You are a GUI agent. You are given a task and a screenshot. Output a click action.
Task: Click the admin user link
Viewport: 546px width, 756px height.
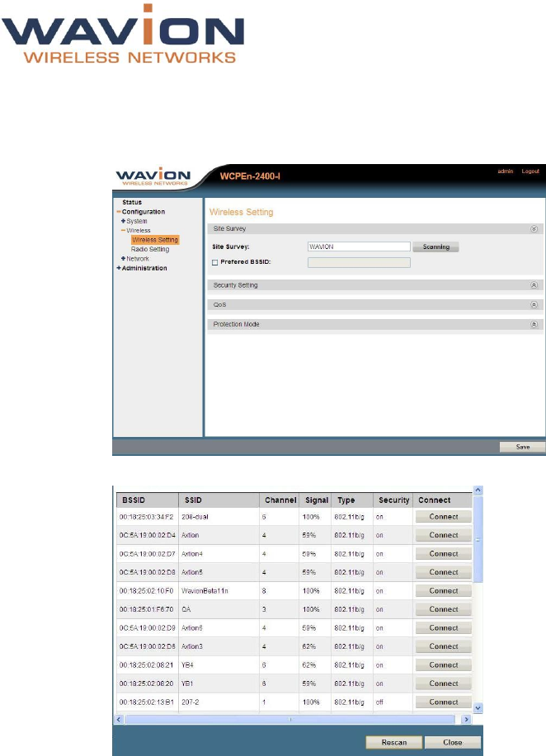click(x=506, y=171)
